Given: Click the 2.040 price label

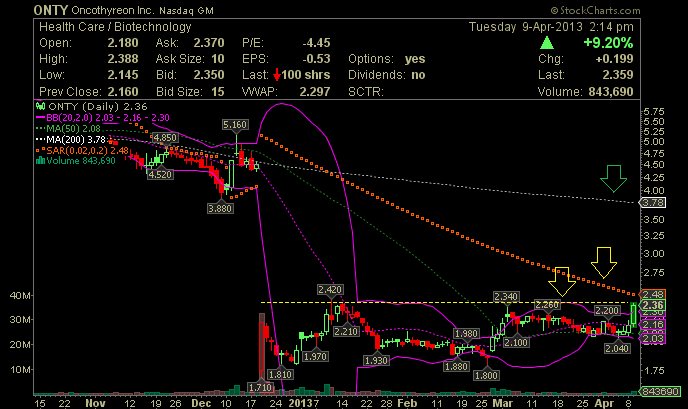Looking at the screenshot, I should [617, 348].
